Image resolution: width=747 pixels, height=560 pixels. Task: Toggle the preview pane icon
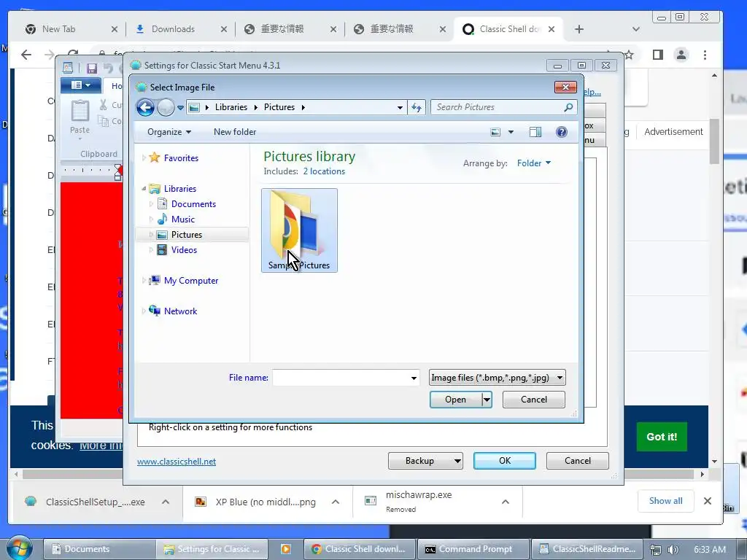[535, 132]
